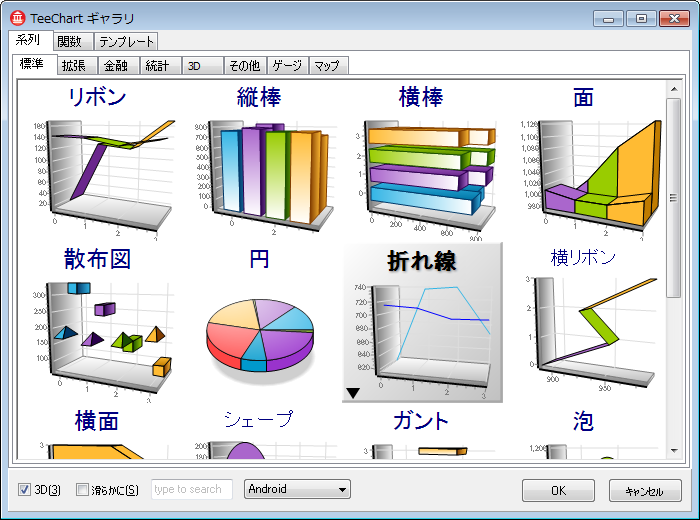Select the 標準 standard sub-tab

click(x=34, y=64)
